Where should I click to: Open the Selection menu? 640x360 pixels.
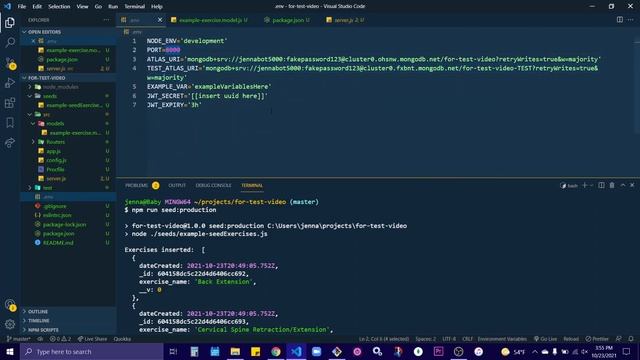pyautogui.click(x=59, y=7)
